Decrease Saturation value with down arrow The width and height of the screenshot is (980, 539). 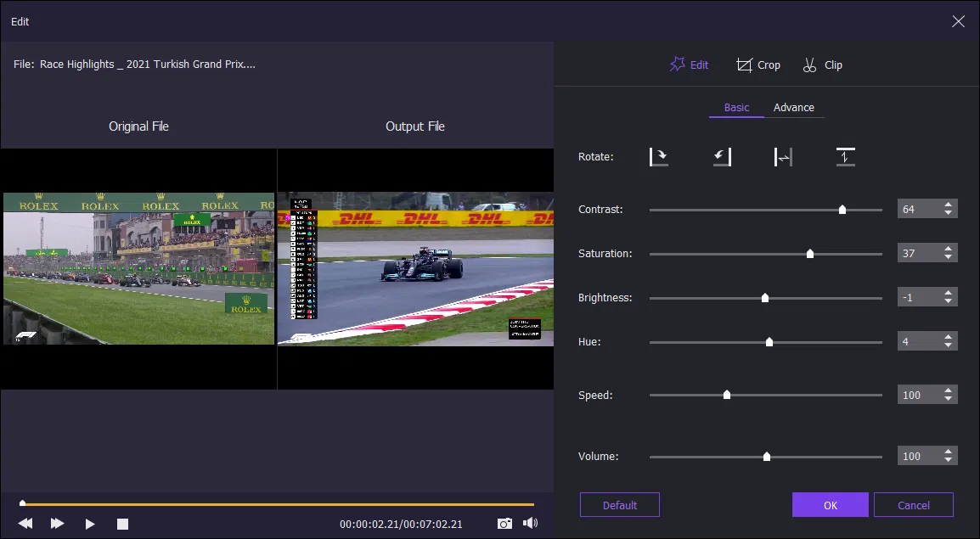(948, 257)
